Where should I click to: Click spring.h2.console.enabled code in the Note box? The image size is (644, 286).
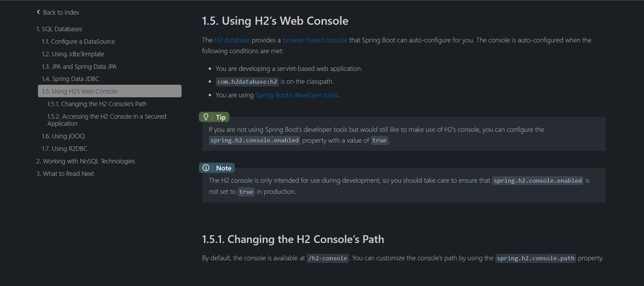538,181
